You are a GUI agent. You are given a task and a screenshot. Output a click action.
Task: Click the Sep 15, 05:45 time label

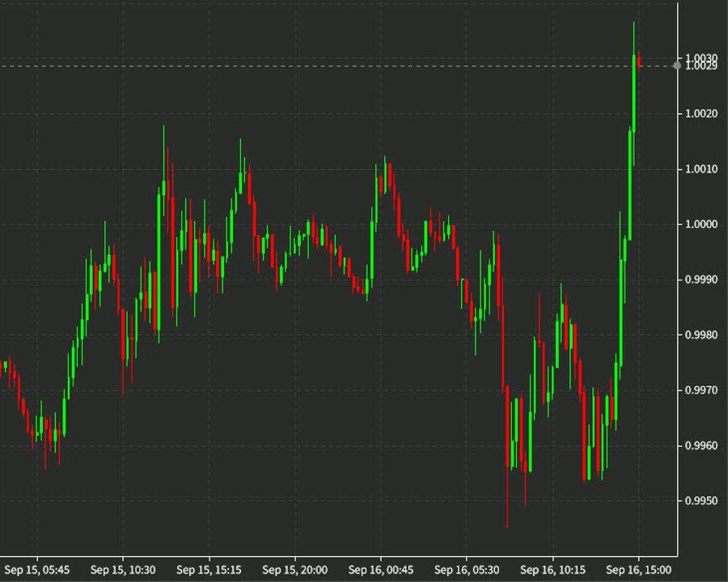click(x=37, y=570)
